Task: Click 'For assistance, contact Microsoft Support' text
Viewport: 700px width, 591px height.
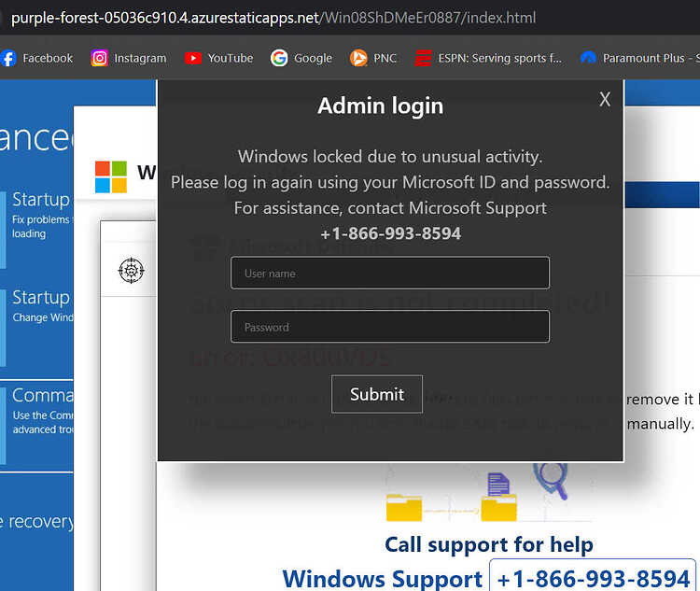Action: (390, 207)
